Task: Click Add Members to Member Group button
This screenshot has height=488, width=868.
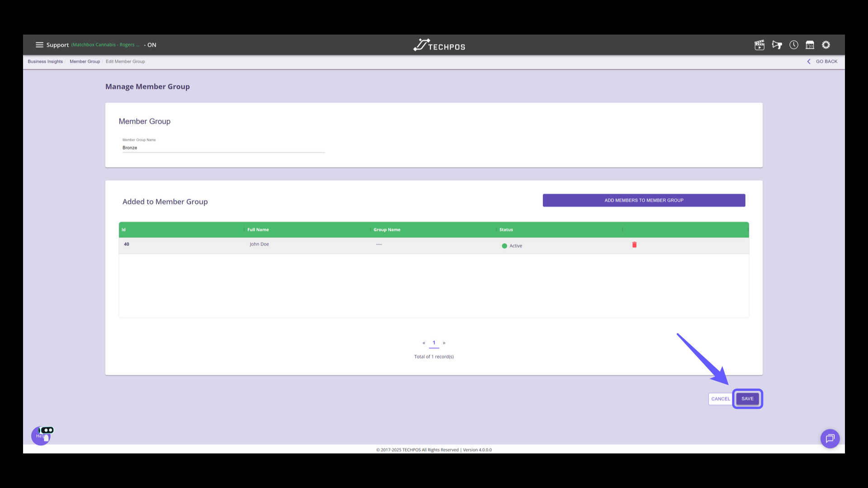Action: coord(643,200)
